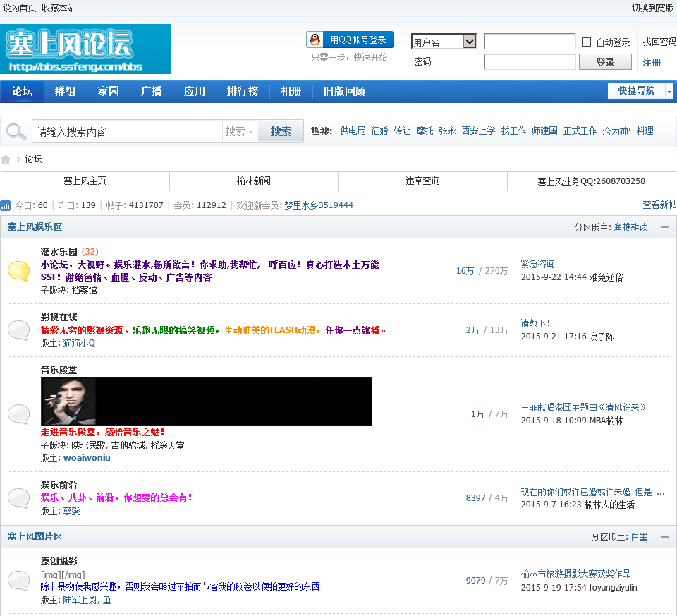Open sub-board 档案馆

tap(84, 290)
